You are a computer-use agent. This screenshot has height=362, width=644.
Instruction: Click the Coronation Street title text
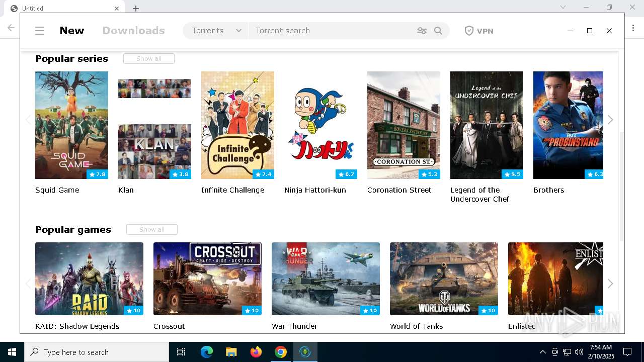[x=399, y=190]
